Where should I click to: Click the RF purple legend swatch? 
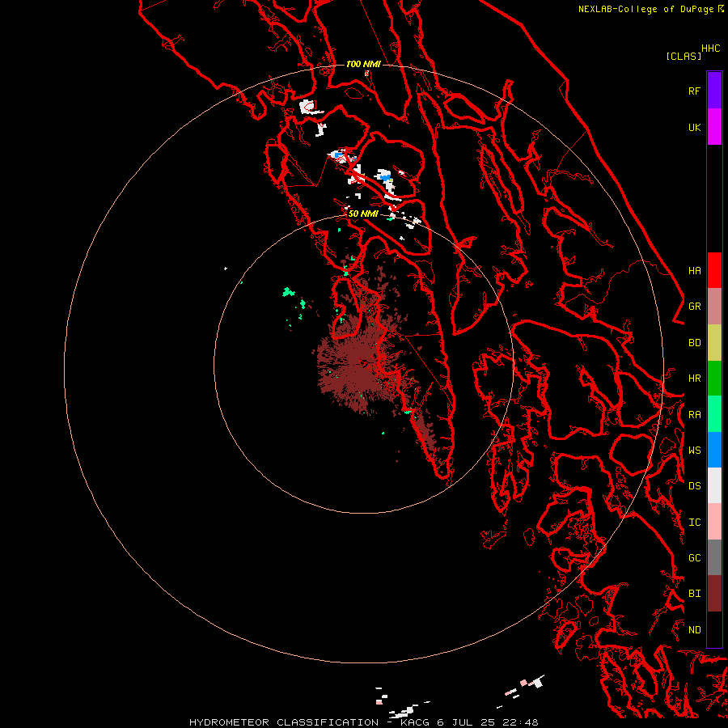714,91
